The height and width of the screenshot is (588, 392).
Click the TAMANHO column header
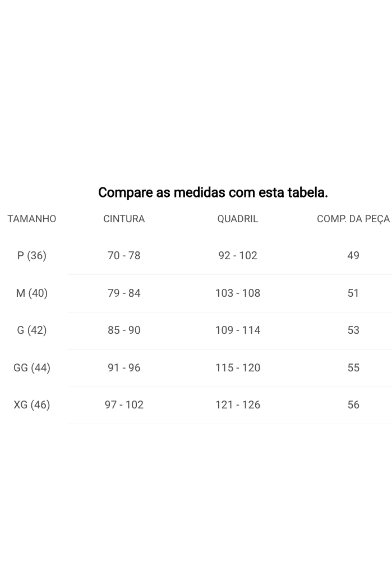coord(32,219)
